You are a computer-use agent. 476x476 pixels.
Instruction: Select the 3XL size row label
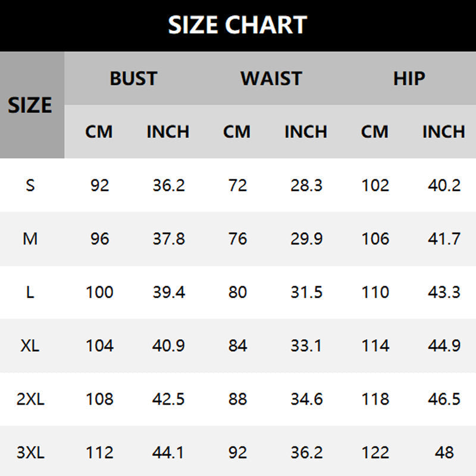(x=30, y=453)
